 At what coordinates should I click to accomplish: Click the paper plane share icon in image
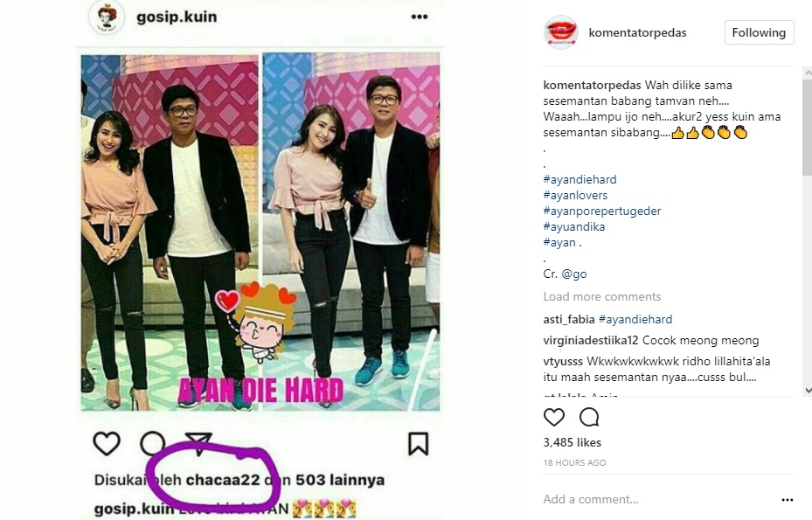[199, 443]
